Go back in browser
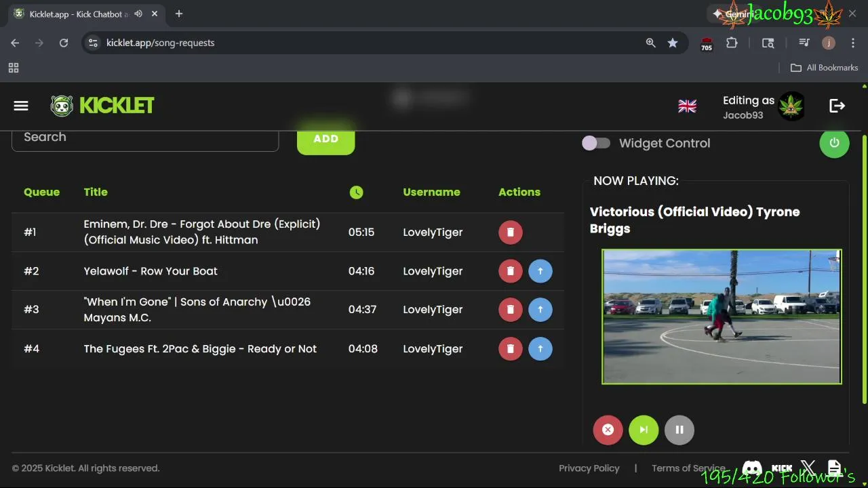This screenshot has height=488, width=868. [x=15, y=43]
